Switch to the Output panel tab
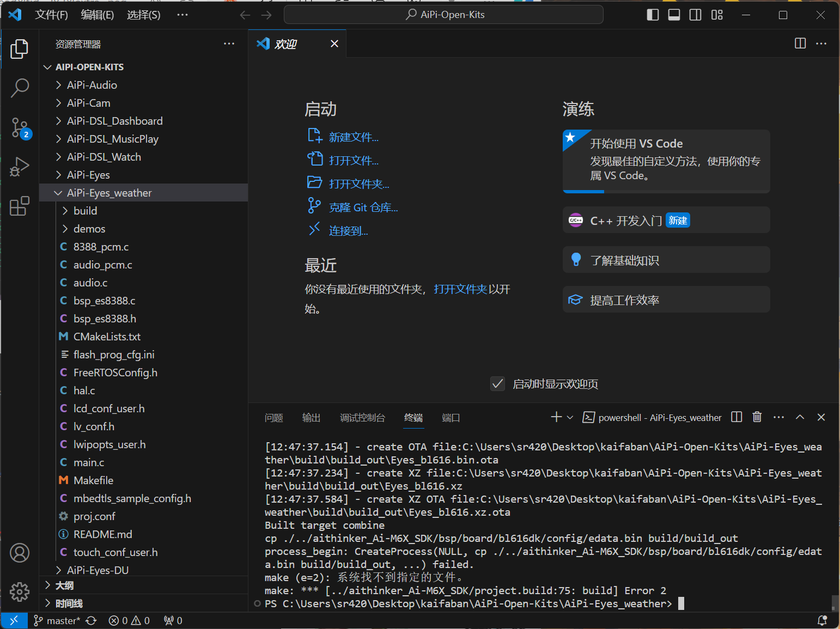 coord(312,418)
